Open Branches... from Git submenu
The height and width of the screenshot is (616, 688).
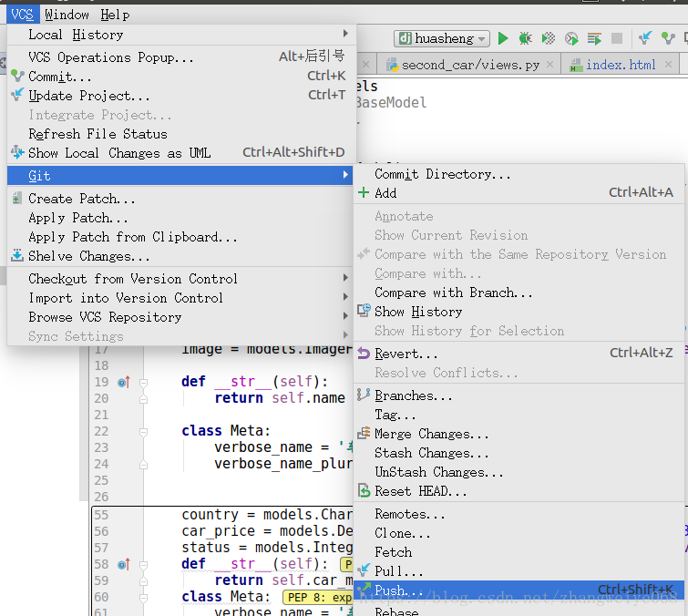click(519, 395)
